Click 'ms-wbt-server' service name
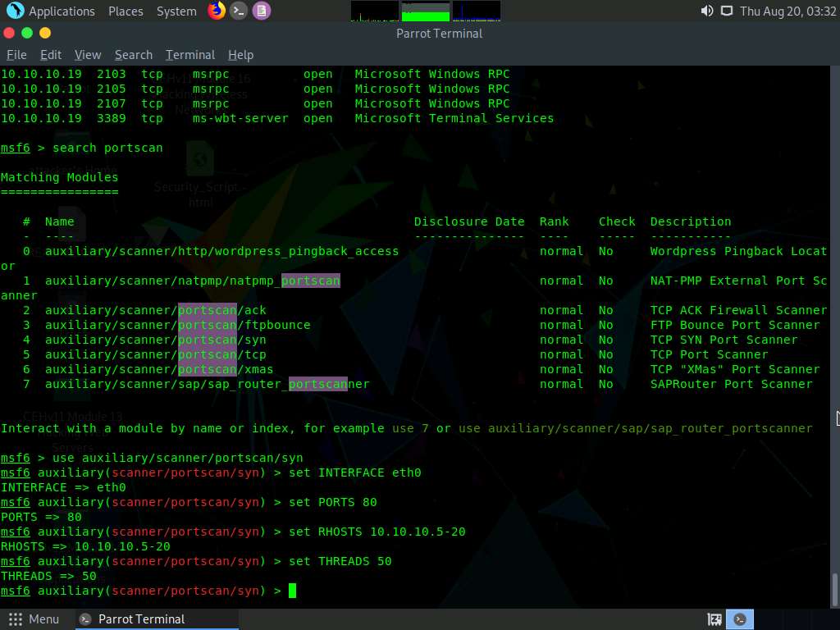This screenshot has width=840, height=630. coord(240,118)
